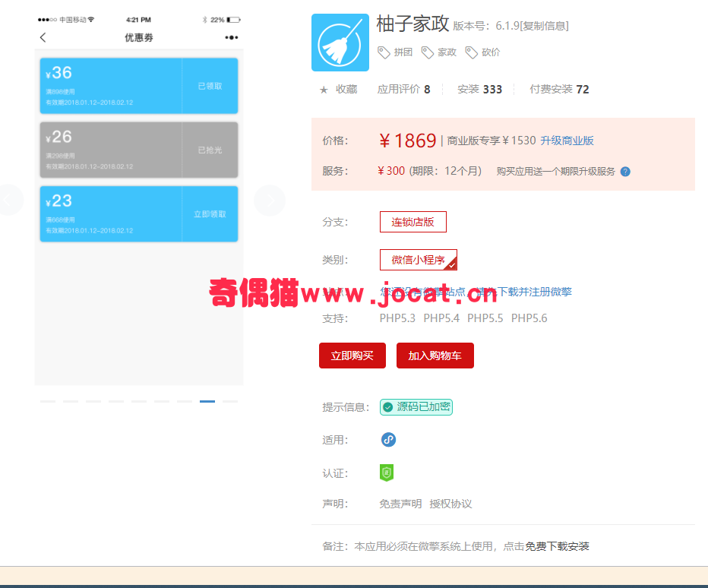The width and height of the screenshot is (708, 588).
Task: Click the WeChat mini program 适用 icon
Action: 388,439
